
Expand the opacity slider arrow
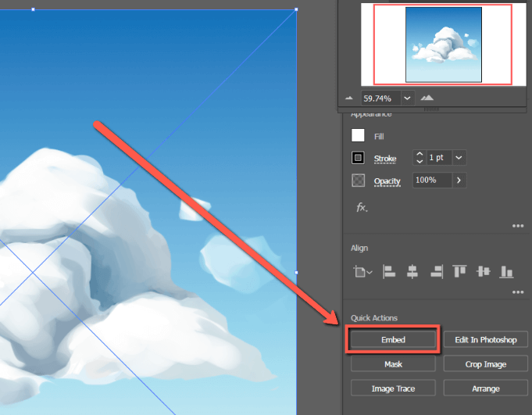(459, 181)
